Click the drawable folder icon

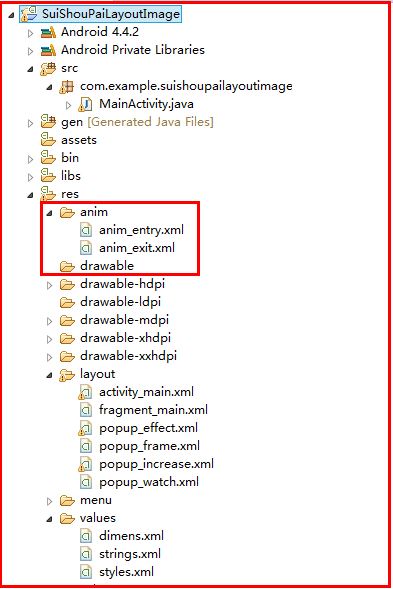[67, 267]
